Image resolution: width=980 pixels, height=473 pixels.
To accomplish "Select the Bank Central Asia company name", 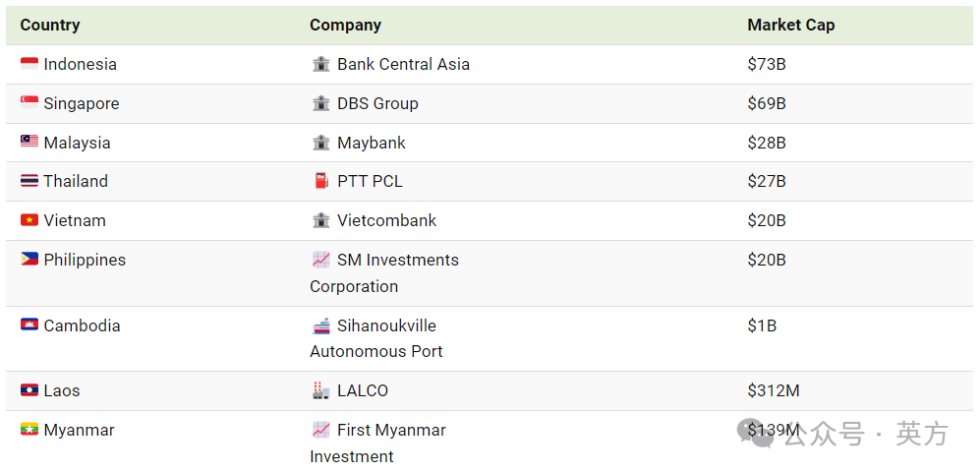I will (403, 64).
